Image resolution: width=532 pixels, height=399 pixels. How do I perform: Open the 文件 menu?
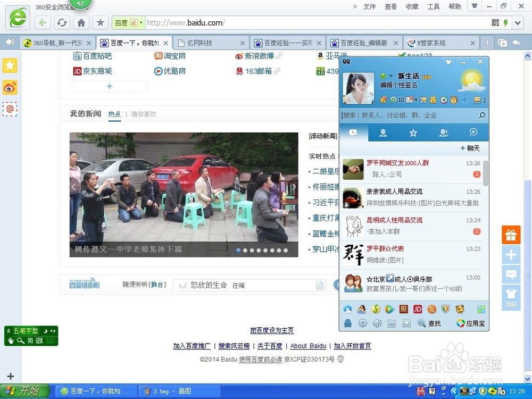click(370, 6)
